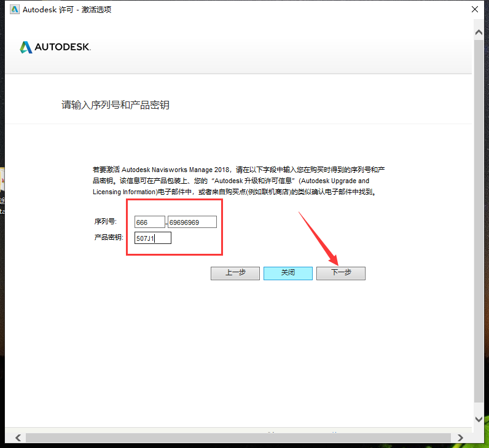Screen dimensions: 489x448
Task: Click the horizontal scrollbar right arrow
Action: (460, 438)
